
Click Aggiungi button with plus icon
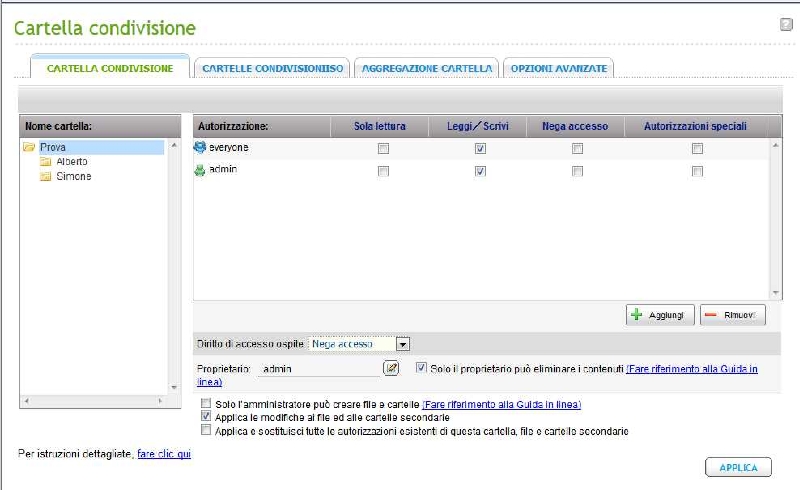click(660, 315)
